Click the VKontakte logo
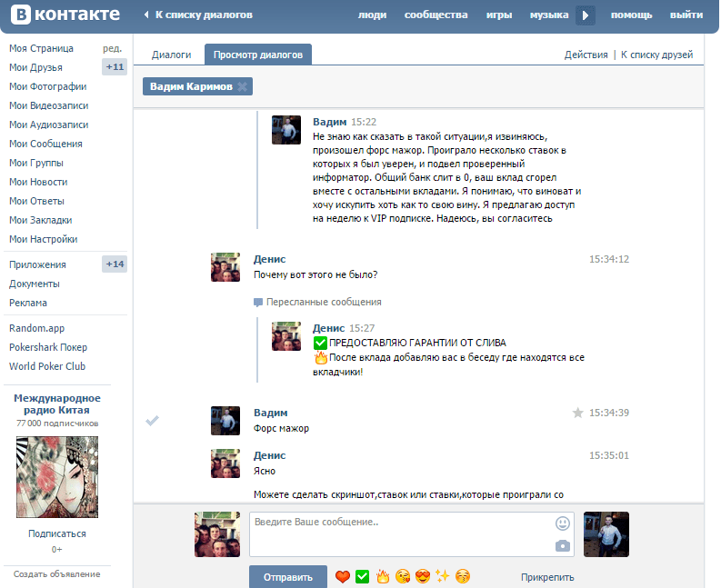This screenshot has height=588, width=721. [x=64, y=15]
